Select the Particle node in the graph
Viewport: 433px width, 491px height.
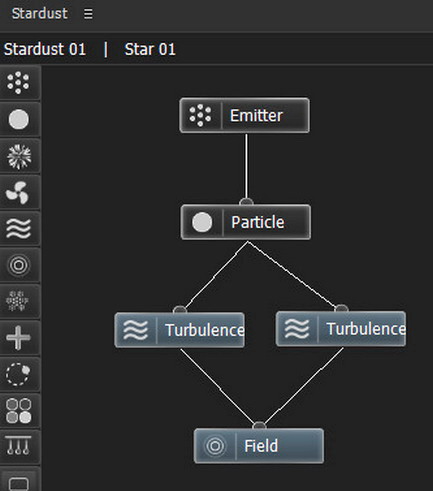click(x=246, y=222)
